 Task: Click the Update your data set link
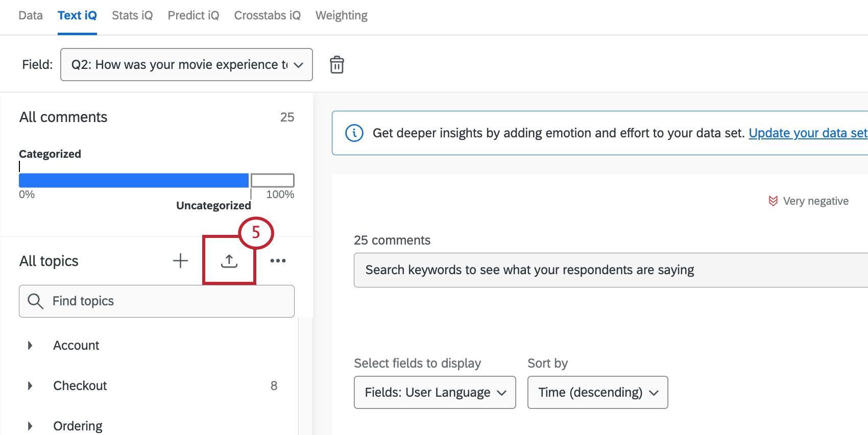point(808,133)
